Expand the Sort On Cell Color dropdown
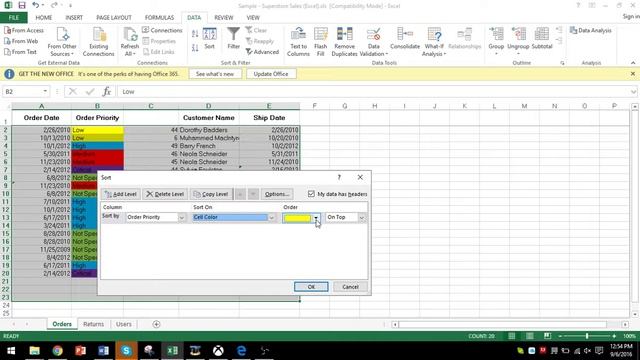The height and width of the screenshot is (360, 640). [272, 218]
